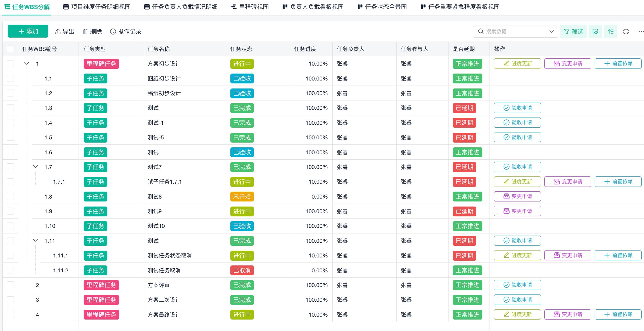
Task: Open 操作记录 history log
Action: 126,31
